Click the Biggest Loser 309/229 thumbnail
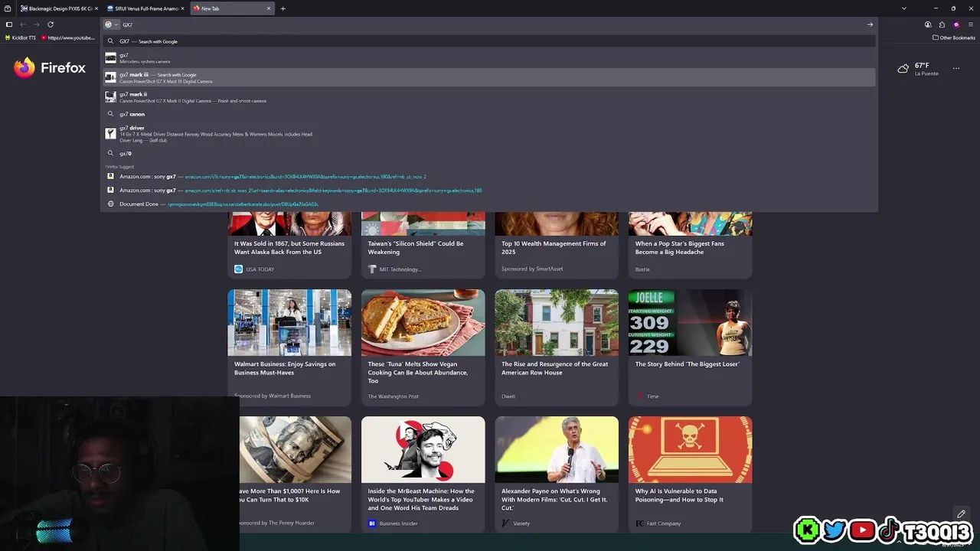The width and height of the screenshot is (980, 551). tap(691, 322)
